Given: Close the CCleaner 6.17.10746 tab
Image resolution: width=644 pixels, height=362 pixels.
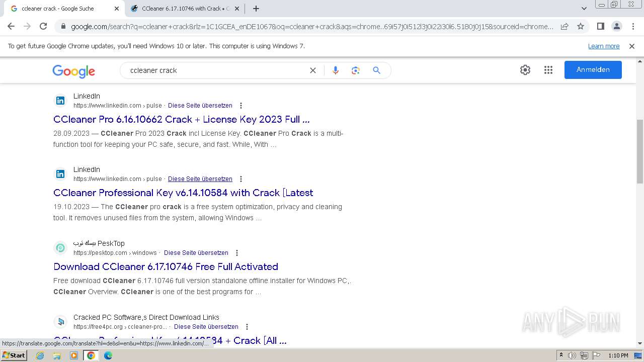Looking at the screenshot, I should pos(237,9).
